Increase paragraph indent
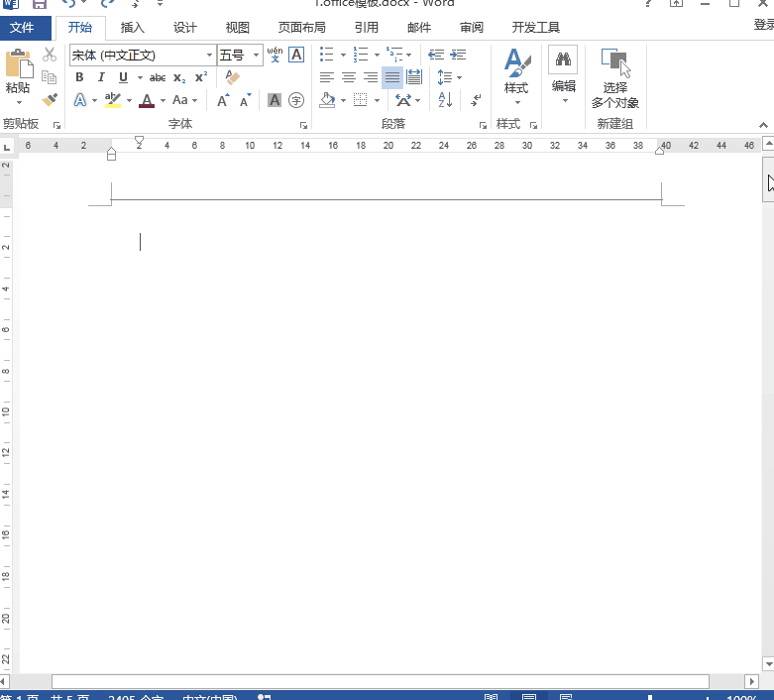Screen dimensions: 774x700 pyautogui.click(x=458, y=55)
